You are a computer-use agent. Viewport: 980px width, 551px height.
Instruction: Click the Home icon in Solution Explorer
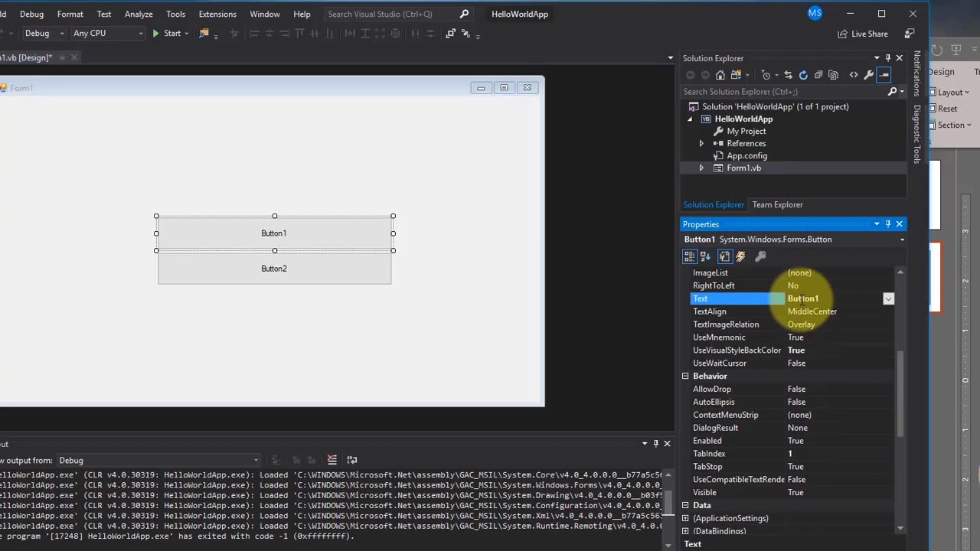click(720, 75)
